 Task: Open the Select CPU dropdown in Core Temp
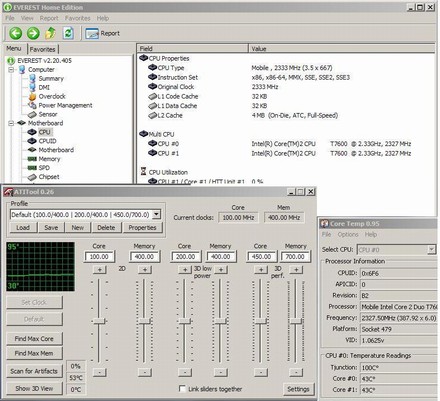point(431,249)
